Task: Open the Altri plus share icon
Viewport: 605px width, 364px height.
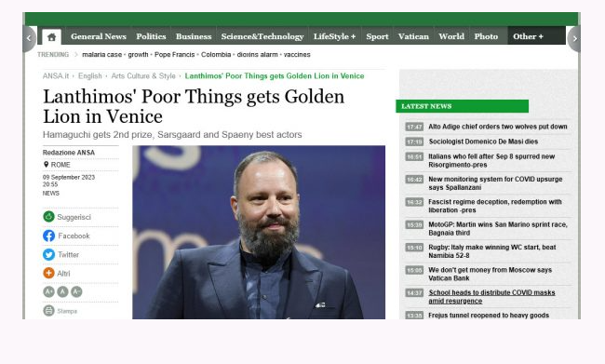Action: pyautogui.click(x=48, y=273)
